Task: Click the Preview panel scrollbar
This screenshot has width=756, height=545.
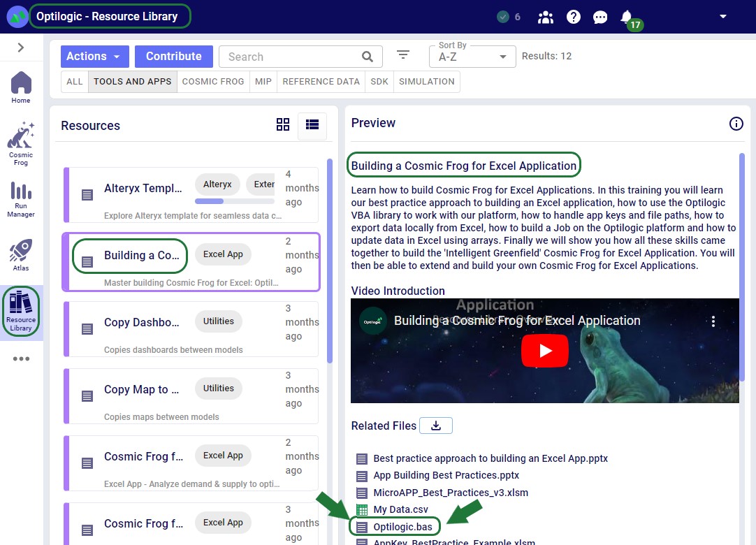Action: tap(742, 268)
